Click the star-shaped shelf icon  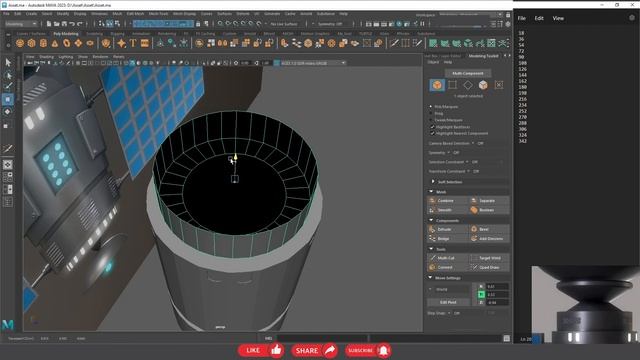[121, 43]
